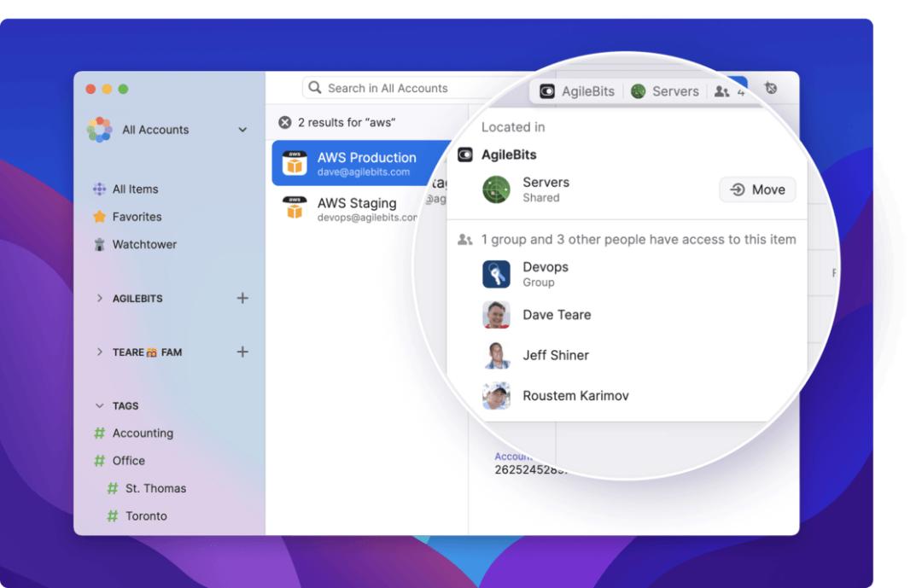Click the account number starting 2625245
Image resolution: width=922 pixels, height=588 pixels.
coord(530,470)
